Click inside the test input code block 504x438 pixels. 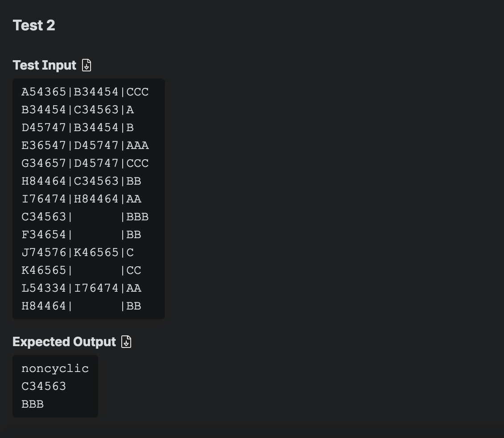[88, 198]
